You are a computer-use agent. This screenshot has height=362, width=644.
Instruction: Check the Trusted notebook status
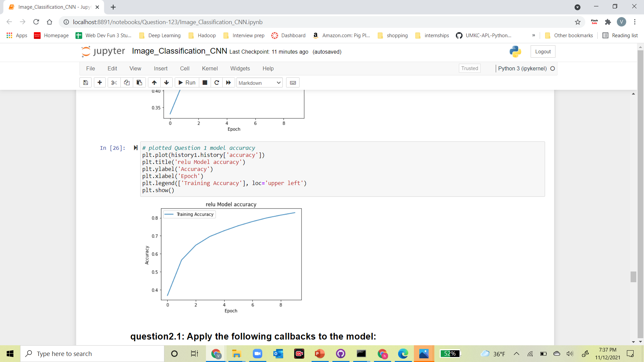coord(469,68)
